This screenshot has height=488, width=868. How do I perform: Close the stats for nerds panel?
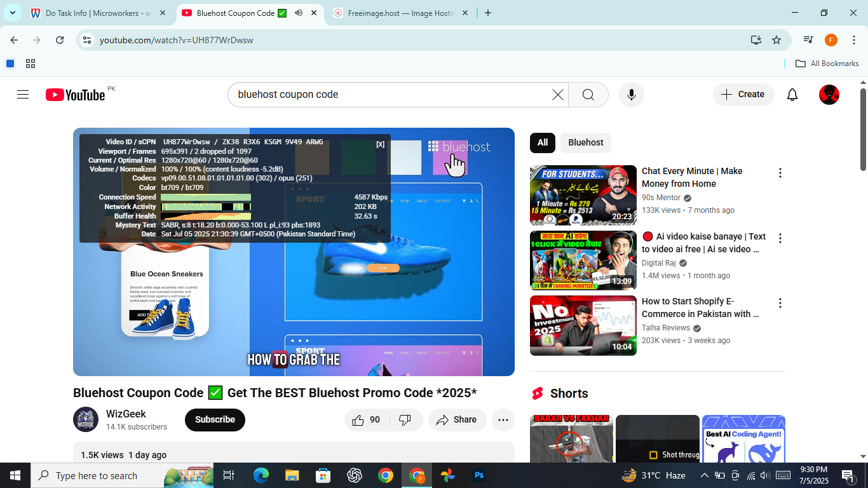click(380, 145)
